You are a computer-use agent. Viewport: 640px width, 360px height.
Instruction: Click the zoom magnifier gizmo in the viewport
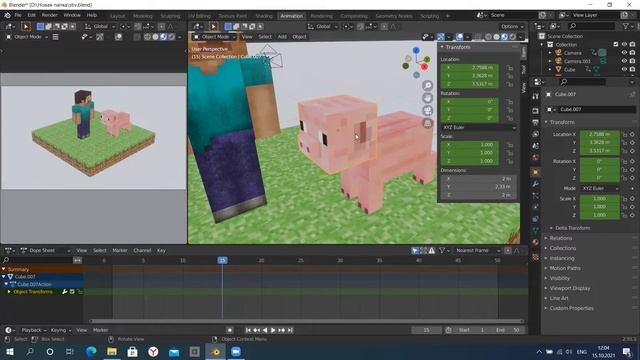click(427, 85)
